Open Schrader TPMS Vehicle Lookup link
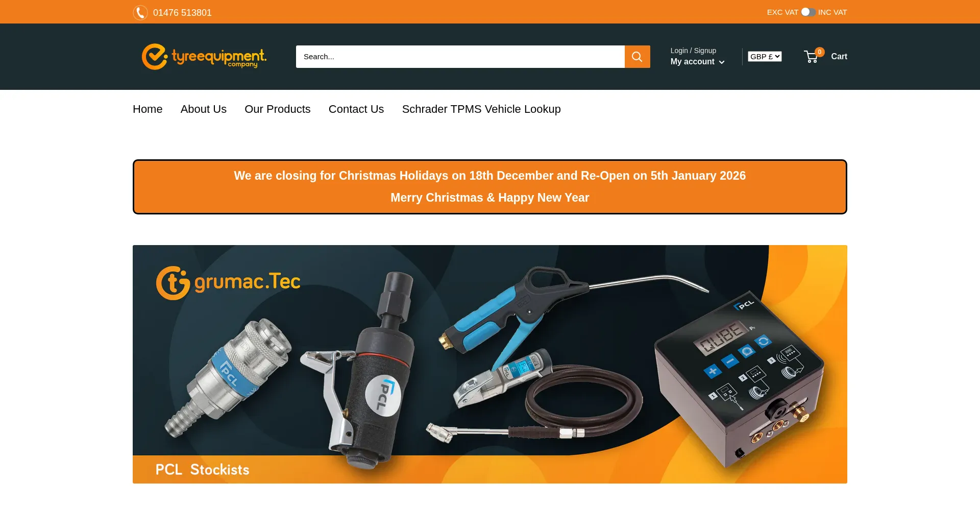 481,109
